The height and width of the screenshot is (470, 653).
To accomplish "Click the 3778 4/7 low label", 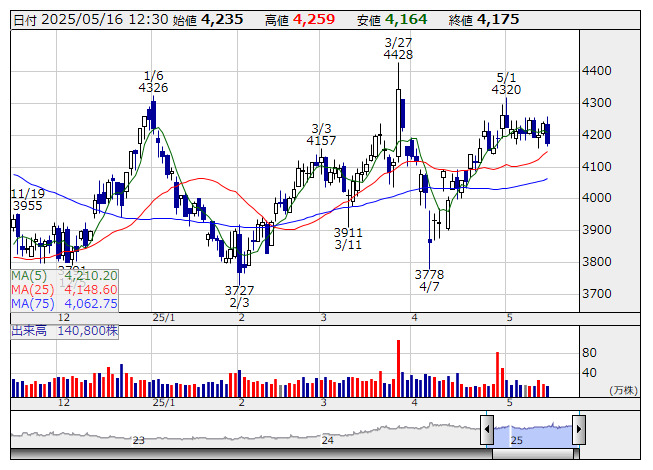I will pos(429,280).
